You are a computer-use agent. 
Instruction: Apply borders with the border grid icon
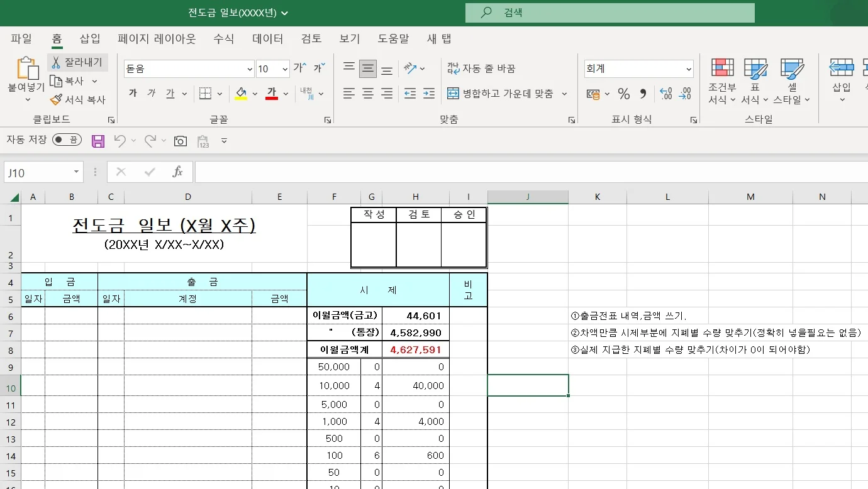point(205,94)
